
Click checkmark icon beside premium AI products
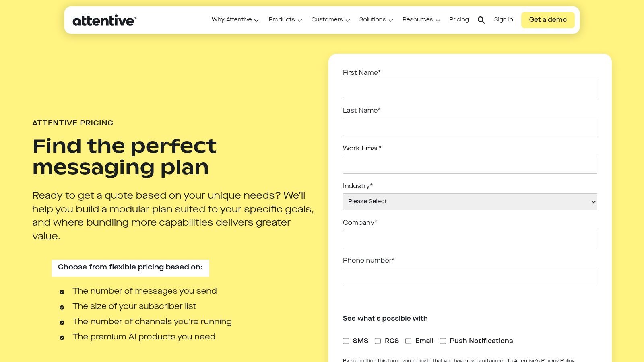tap(62, 337)
